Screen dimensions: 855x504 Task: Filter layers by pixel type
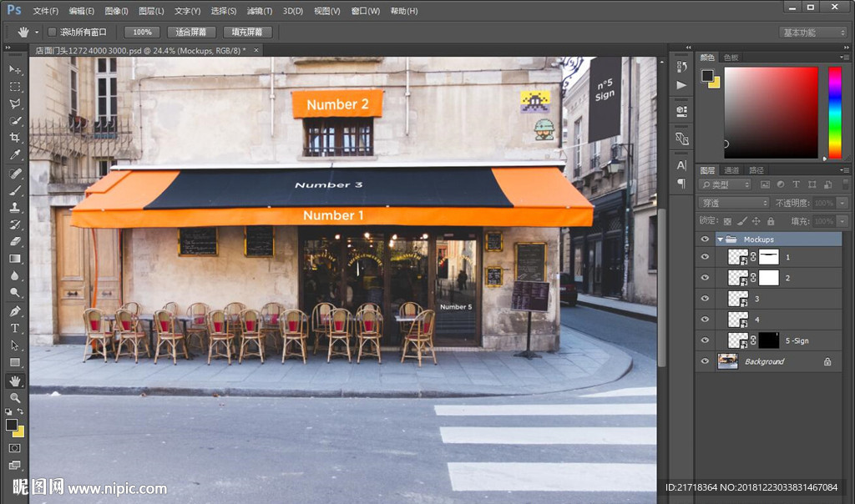click(765, 184)
